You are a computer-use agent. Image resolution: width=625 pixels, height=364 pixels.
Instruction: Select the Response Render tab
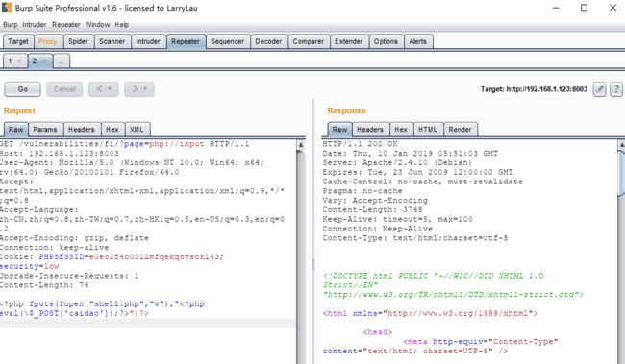coord(460,130)
